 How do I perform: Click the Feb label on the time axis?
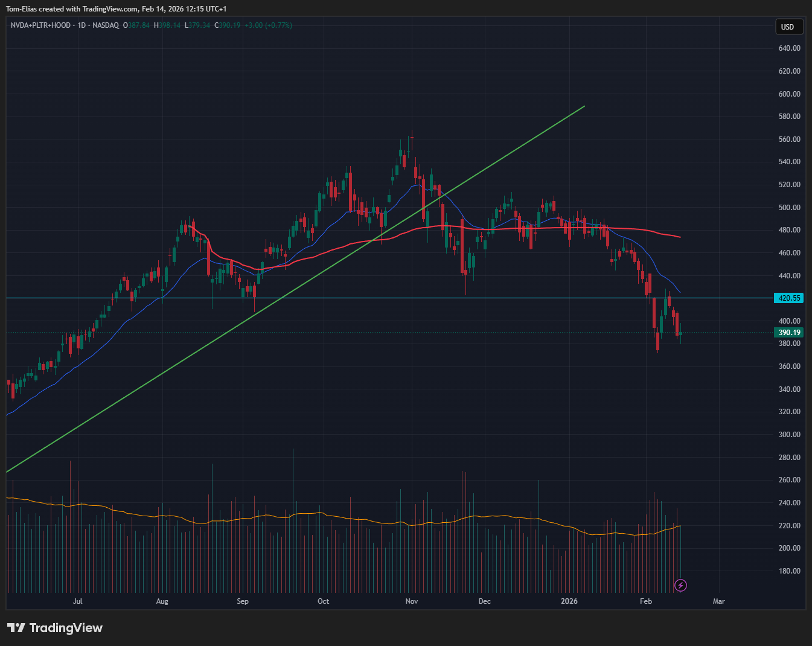coord(646,601)
